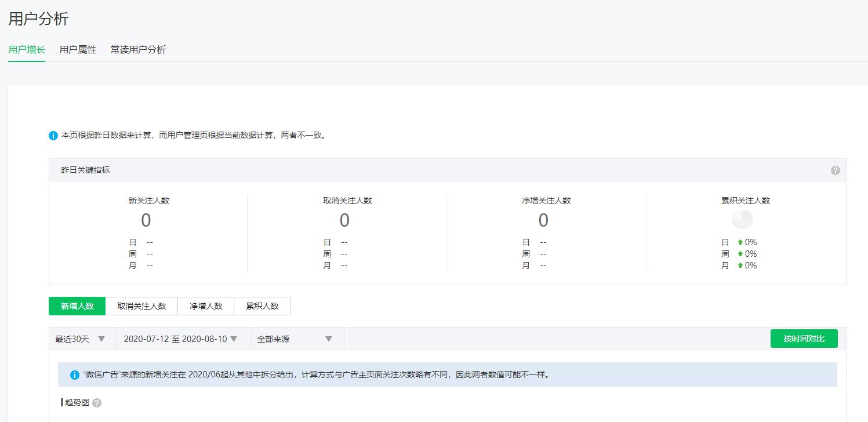Click the green up arrow next to 月 0%
Screen dimensions: 868x422
tap(740, 265)
